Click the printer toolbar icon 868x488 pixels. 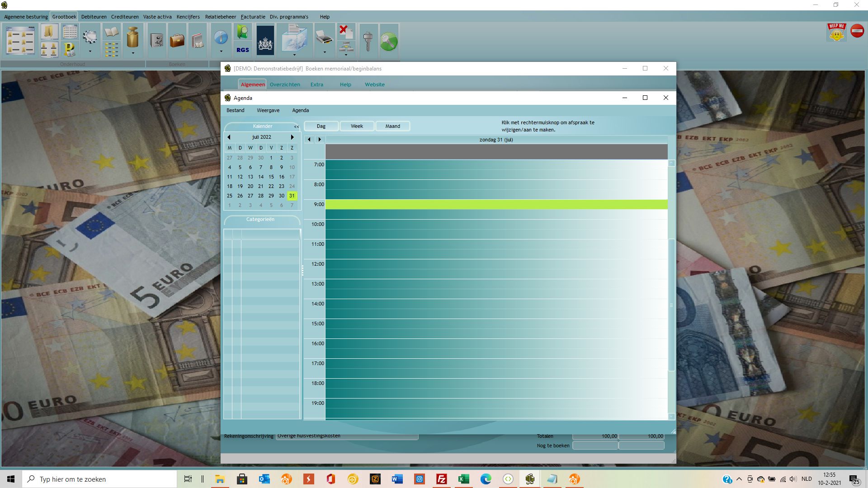(x=324, y=37)
